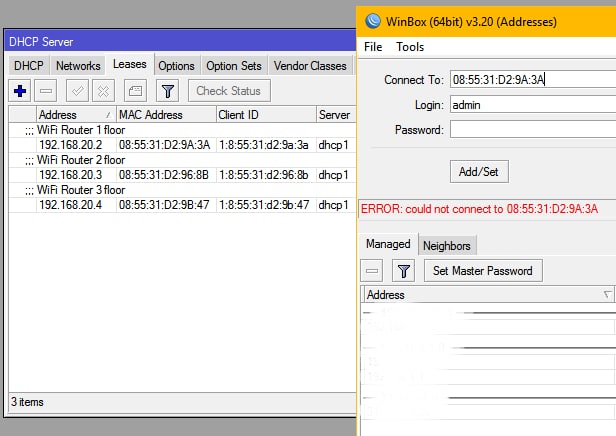
Task: Select the Managed tab in WinBox
Action: (x=388, y=244)
